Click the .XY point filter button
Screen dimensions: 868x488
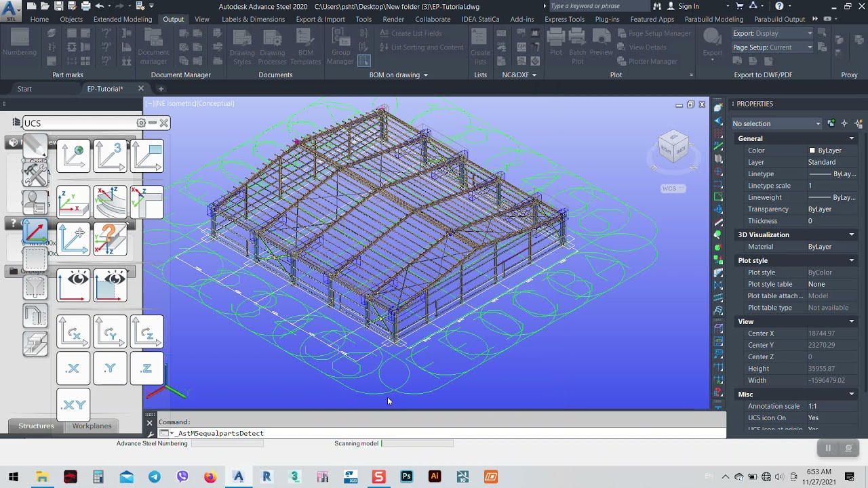(x=73, y=405)
